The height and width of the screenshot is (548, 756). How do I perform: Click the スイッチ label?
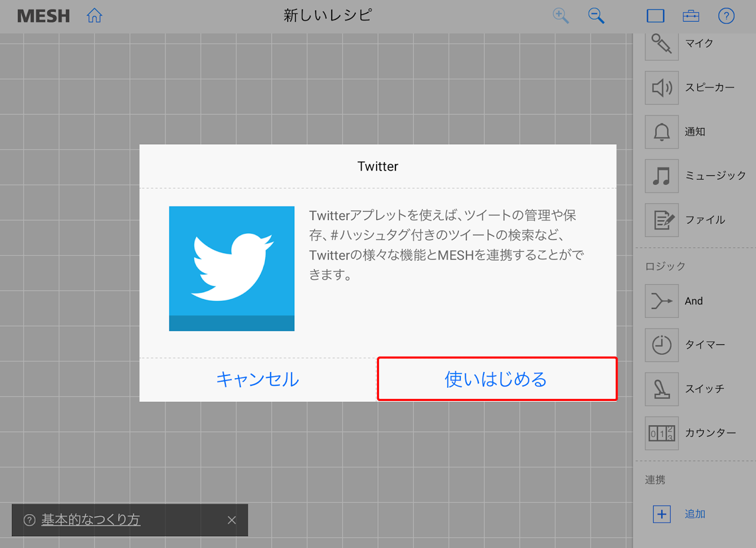704,389
